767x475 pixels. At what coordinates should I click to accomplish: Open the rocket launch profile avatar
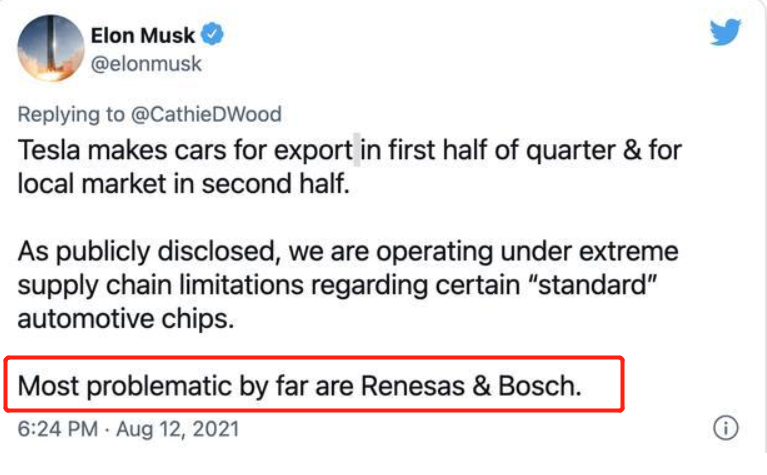tap(51, 48)
